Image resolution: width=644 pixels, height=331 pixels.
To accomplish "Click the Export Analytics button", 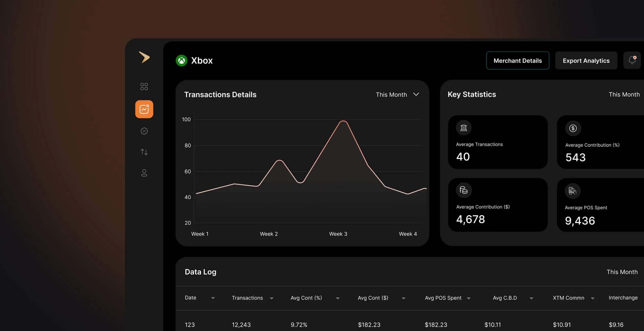I will (586, 61).
